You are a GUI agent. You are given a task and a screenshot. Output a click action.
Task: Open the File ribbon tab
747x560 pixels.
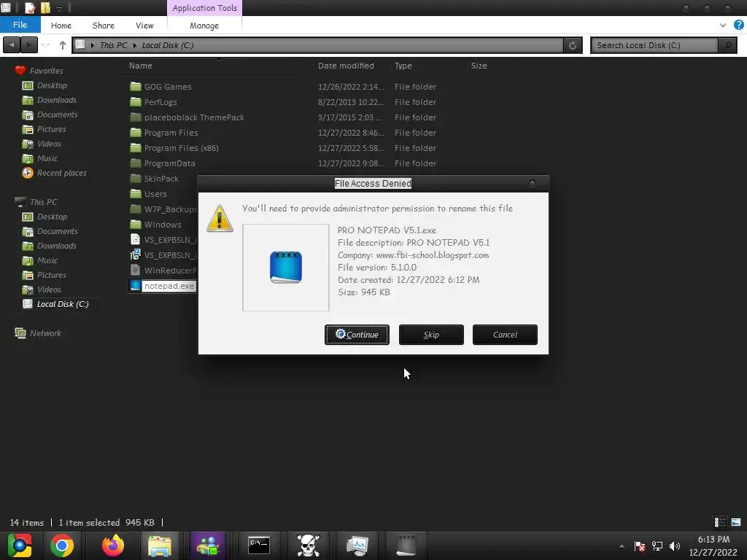(x=20, y=25)
